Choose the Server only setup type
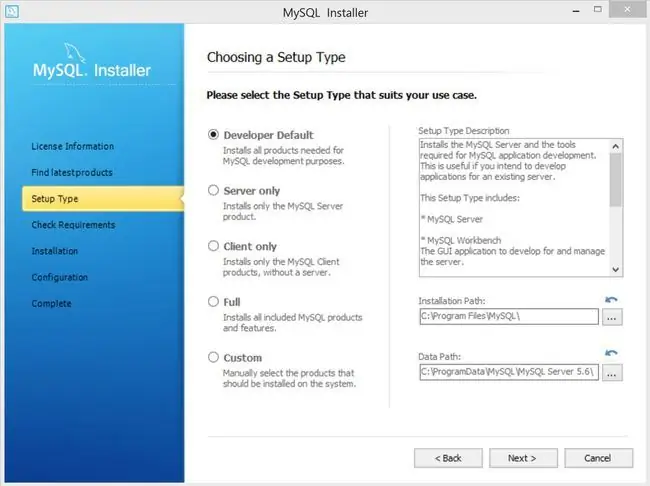 (x=213, y=190)
